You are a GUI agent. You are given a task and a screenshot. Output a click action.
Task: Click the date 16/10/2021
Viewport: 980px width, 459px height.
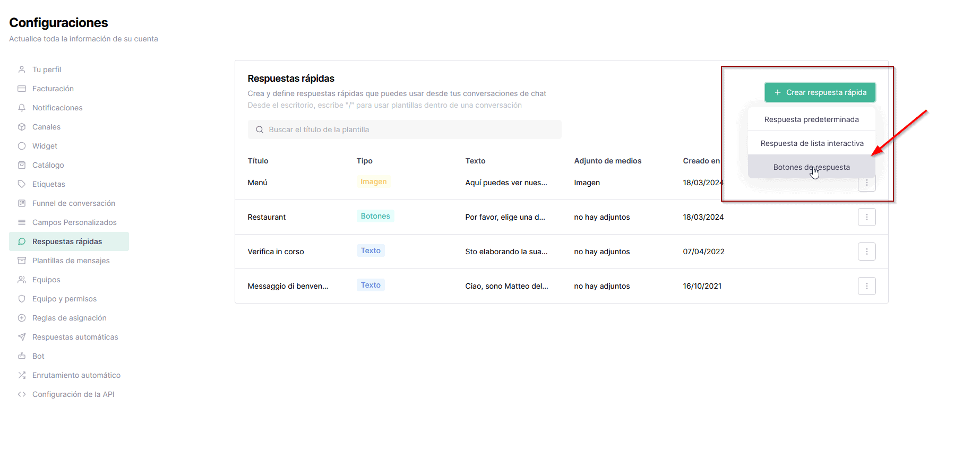tap(702, 286)
